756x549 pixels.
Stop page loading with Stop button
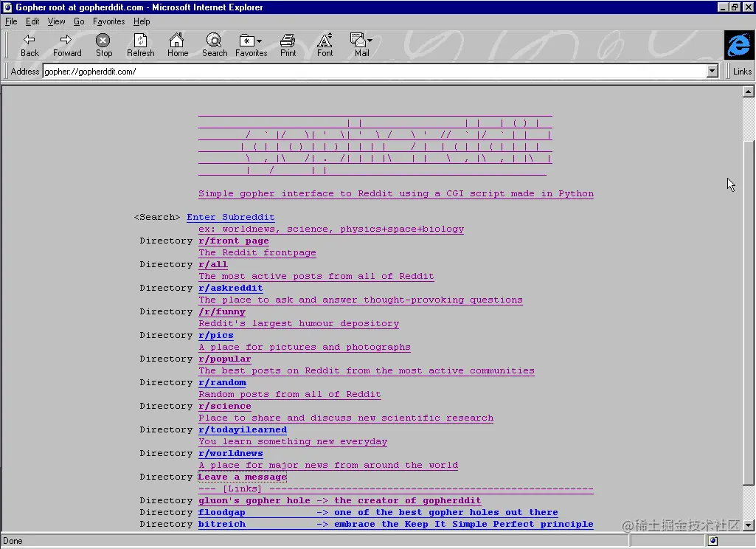pos(104,45)
